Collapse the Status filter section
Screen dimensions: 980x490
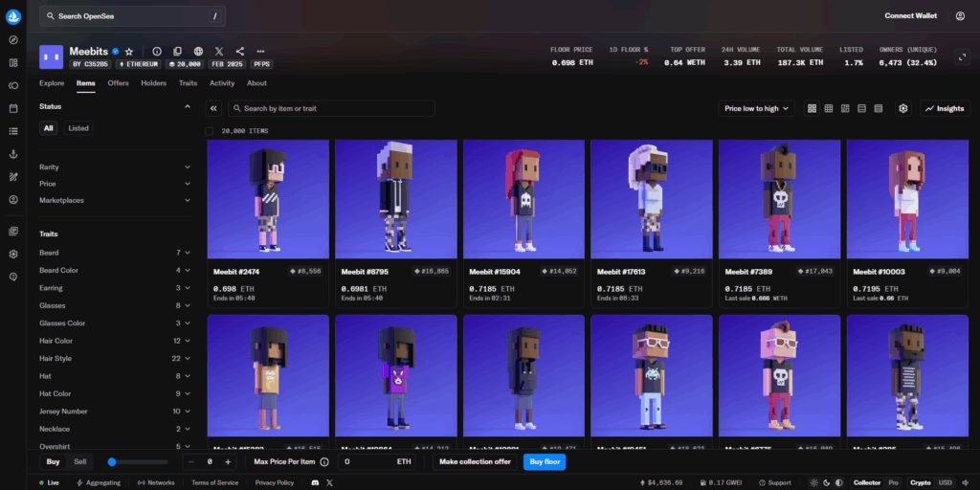[x=188, y=107]
